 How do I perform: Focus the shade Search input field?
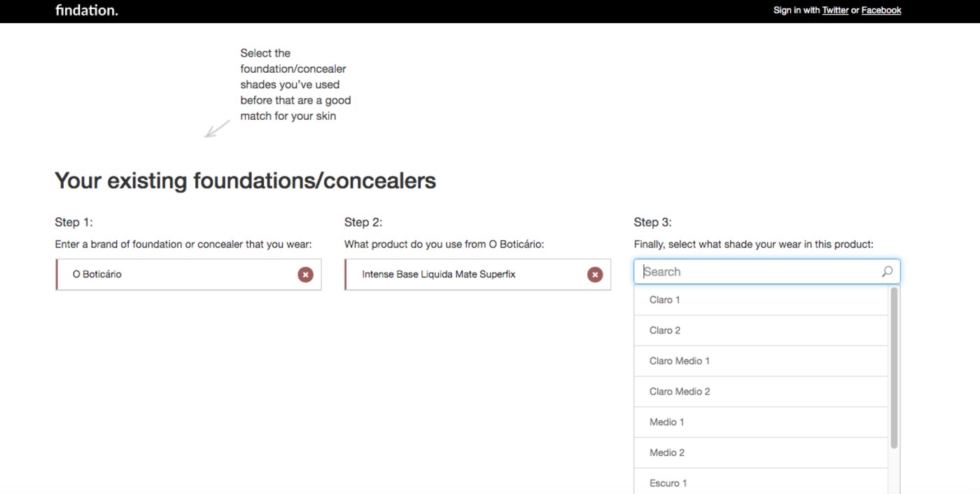tap(756, 272)
